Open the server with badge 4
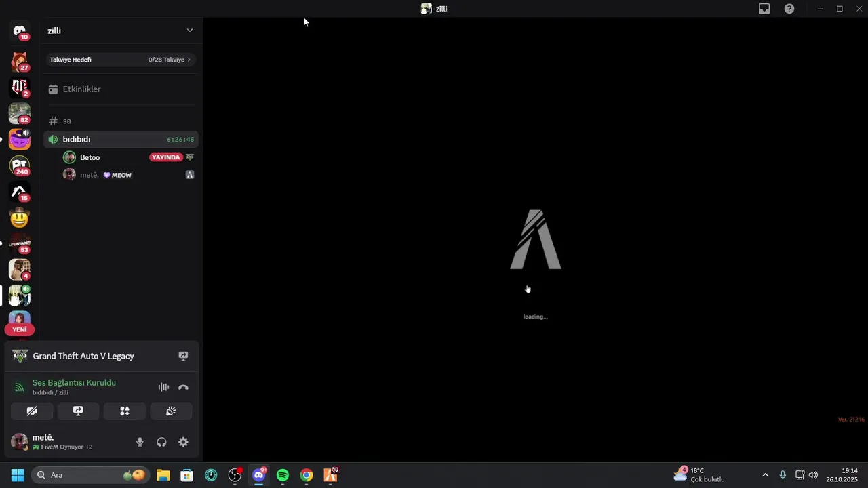Viewport: 868px width, 488px height. coord(19,269)
